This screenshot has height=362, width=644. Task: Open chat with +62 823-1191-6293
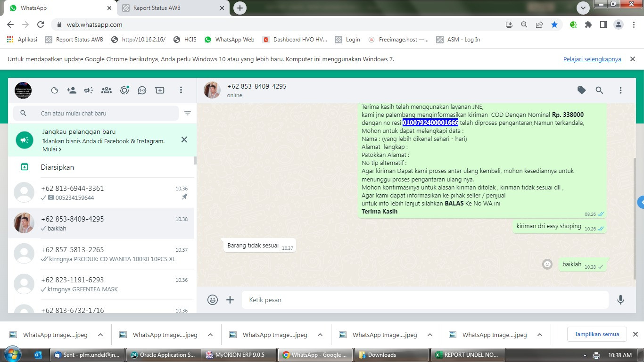pos(101,284)
